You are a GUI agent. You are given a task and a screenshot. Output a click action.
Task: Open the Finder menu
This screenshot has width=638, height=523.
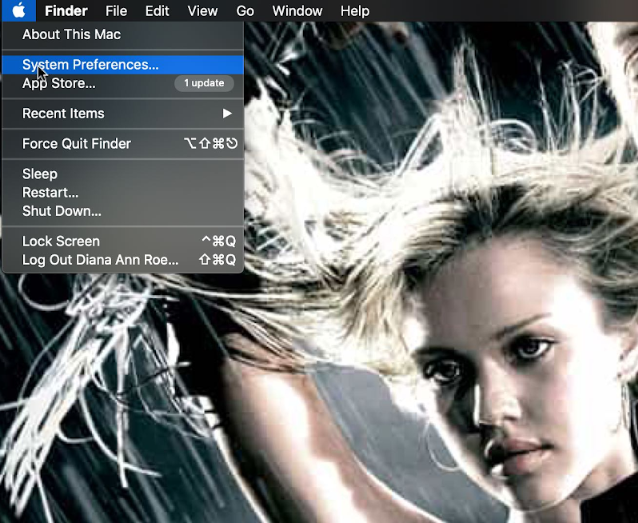pyautogui.click(x=66, y=11)
